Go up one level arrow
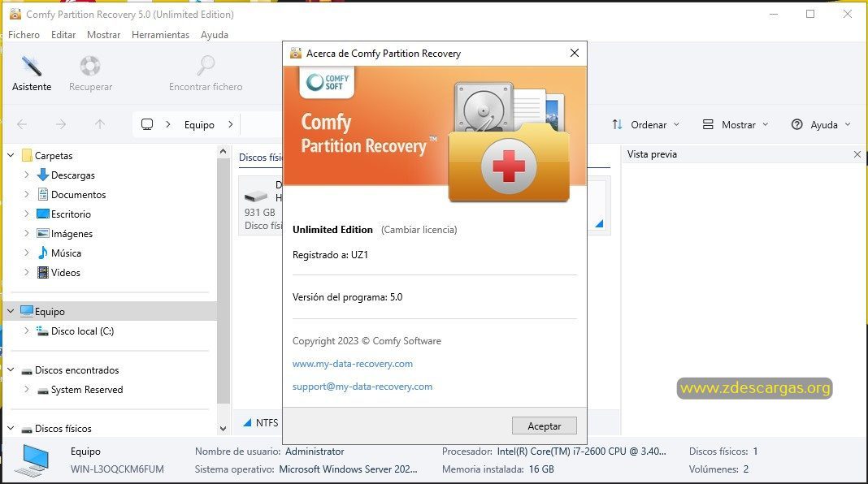The height and width of the screenshot is (484, 868). click(x=100, y=124)
